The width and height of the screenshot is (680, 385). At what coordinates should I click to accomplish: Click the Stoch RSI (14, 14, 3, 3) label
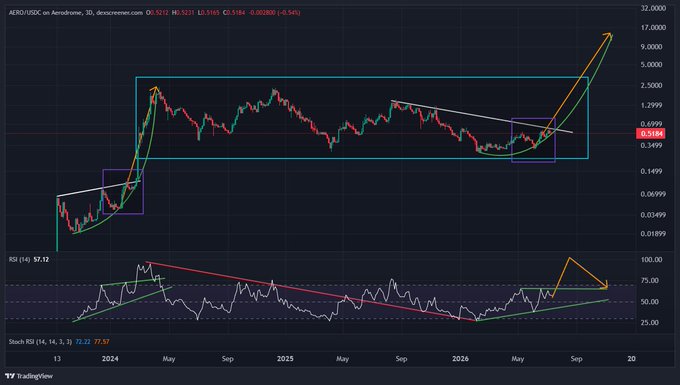[x=40, y=342]
